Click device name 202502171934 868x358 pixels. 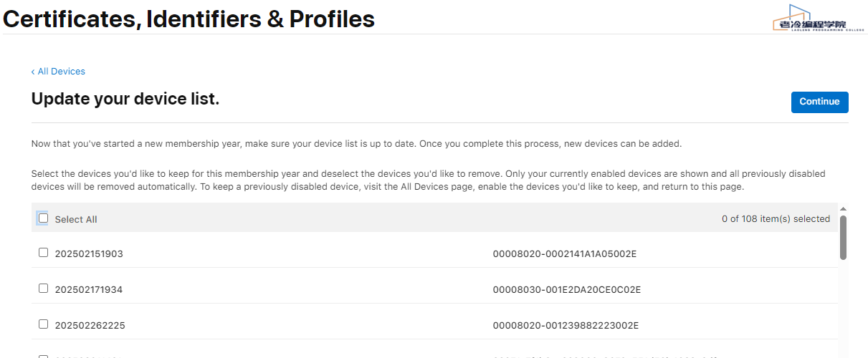[x=89, y=290]
